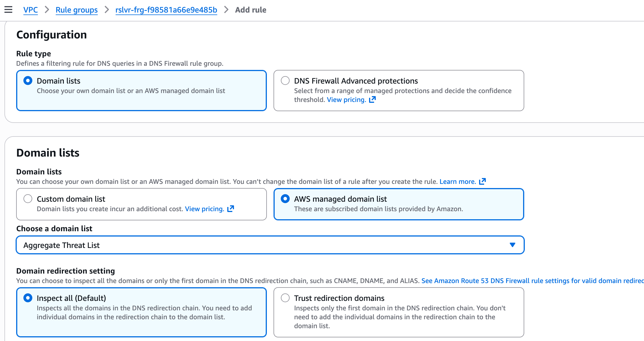Click the chevron after VPC in the breadcrumb

pos(47,10)
